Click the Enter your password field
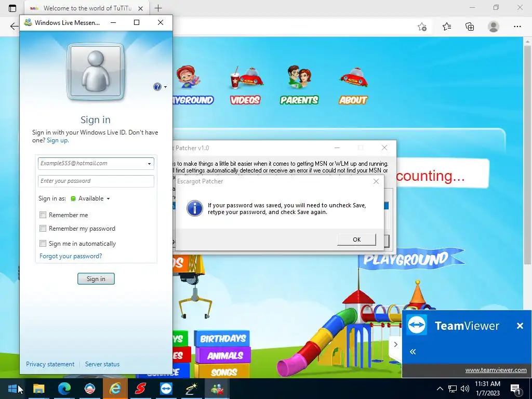Screen dimensions: 532x399 pos(96,181)
